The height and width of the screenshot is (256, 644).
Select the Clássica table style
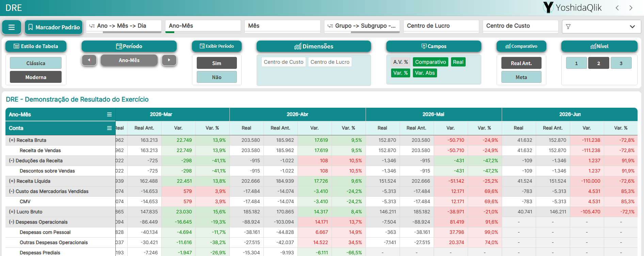click(36, 63)
